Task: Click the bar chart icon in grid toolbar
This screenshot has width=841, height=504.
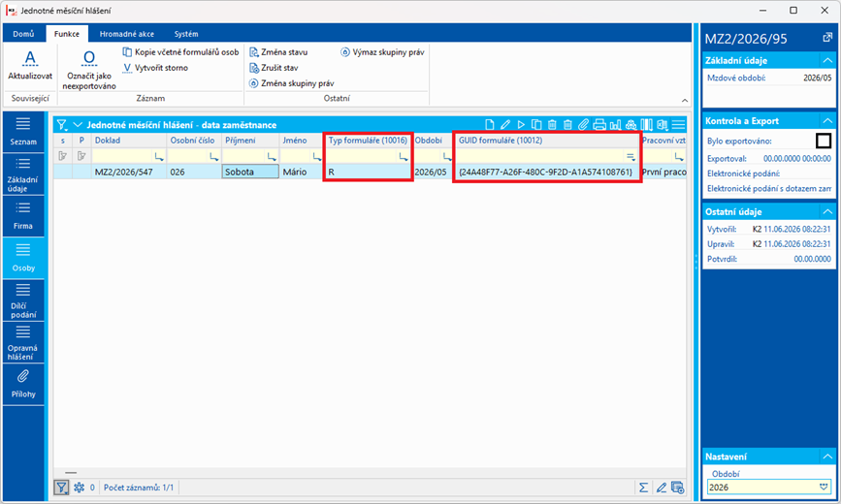Action: click(x=615, y=125)
